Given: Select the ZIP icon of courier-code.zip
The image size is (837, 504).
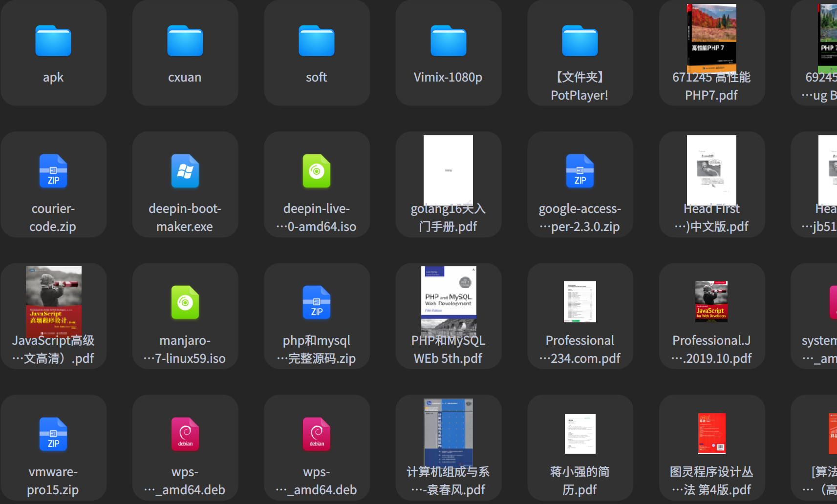Looking at the screenshot, I should point(53,171).
